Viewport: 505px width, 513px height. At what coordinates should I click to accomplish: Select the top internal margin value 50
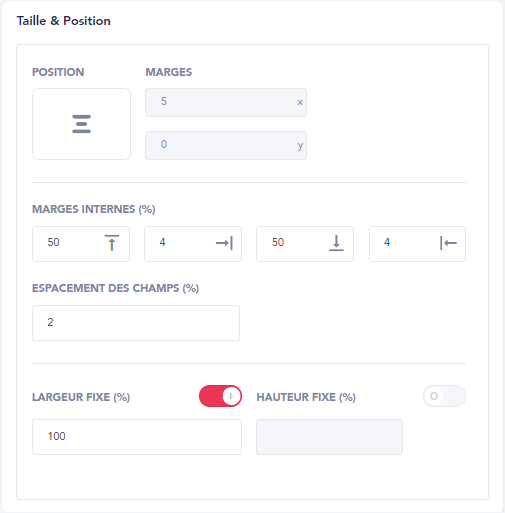[x=53, y=242]
